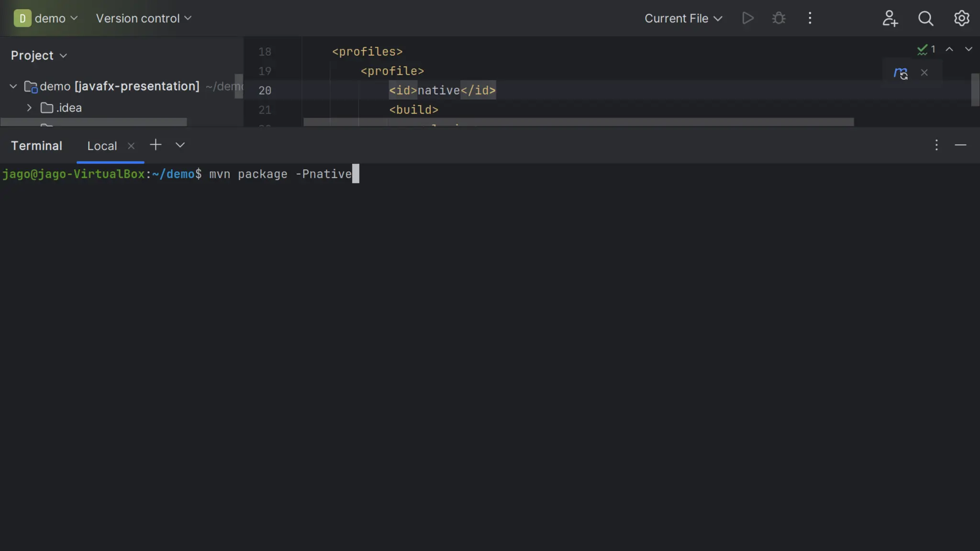980x551 pixels.
Task: Click the Run button
Action: pyautogui.click(x=747, y=18)
